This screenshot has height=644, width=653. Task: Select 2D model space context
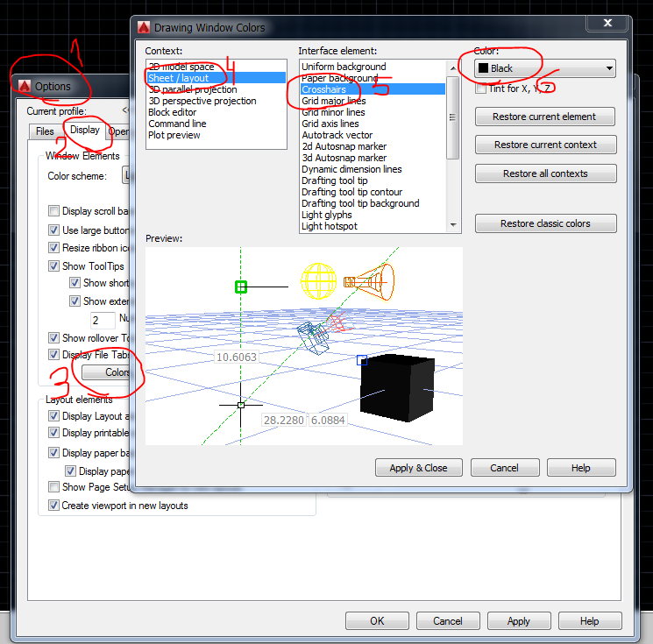coord(216,67)
